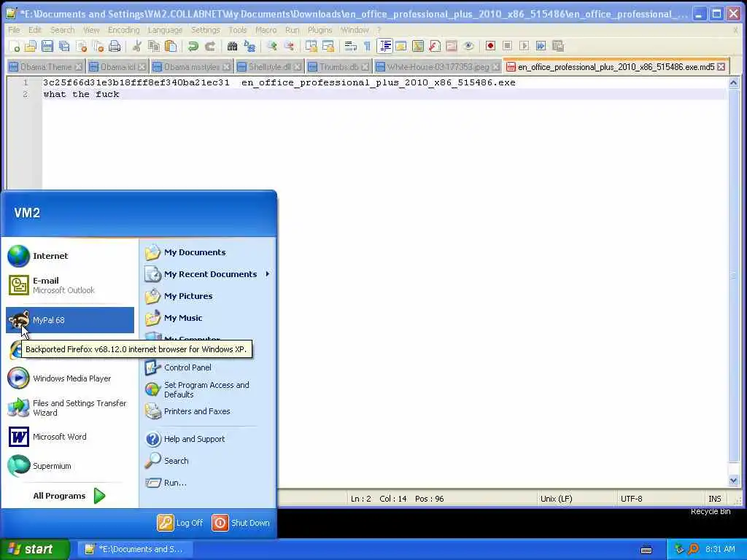Close the Obama.icl tab
This screenshot has height=560, width=747.
pos(142,66)
